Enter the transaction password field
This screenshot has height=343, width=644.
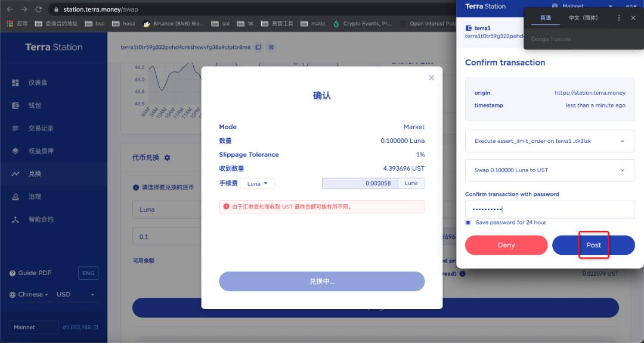(x=549, y=209)
